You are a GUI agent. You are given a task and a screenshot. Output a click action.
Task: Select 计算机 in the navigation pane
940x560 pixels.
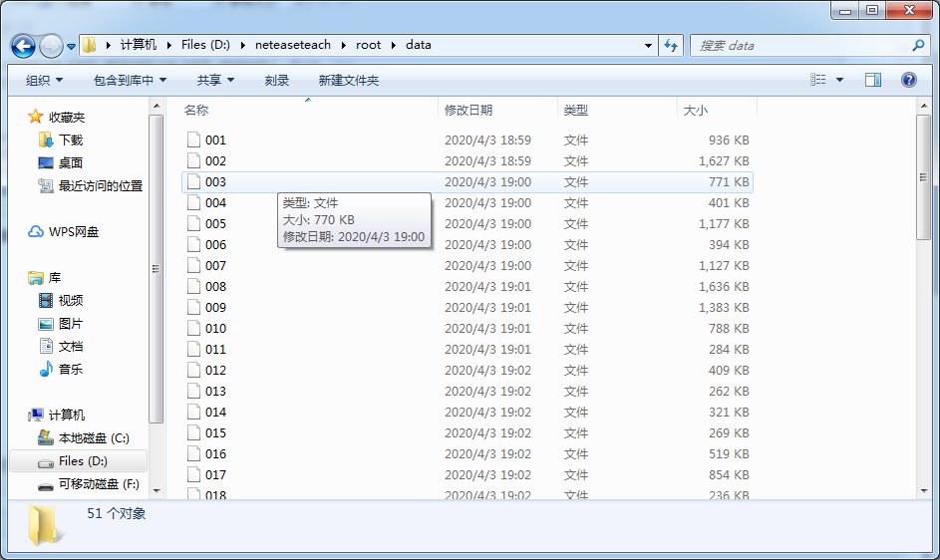pyautogui.click(x=67, y=415)
